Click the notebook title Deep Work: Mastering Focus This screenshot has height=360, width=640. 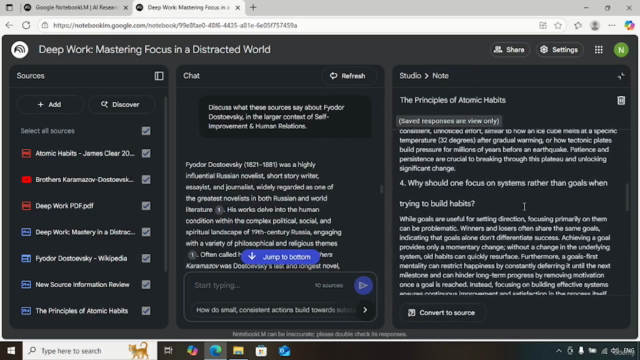(x=154, y=50)
